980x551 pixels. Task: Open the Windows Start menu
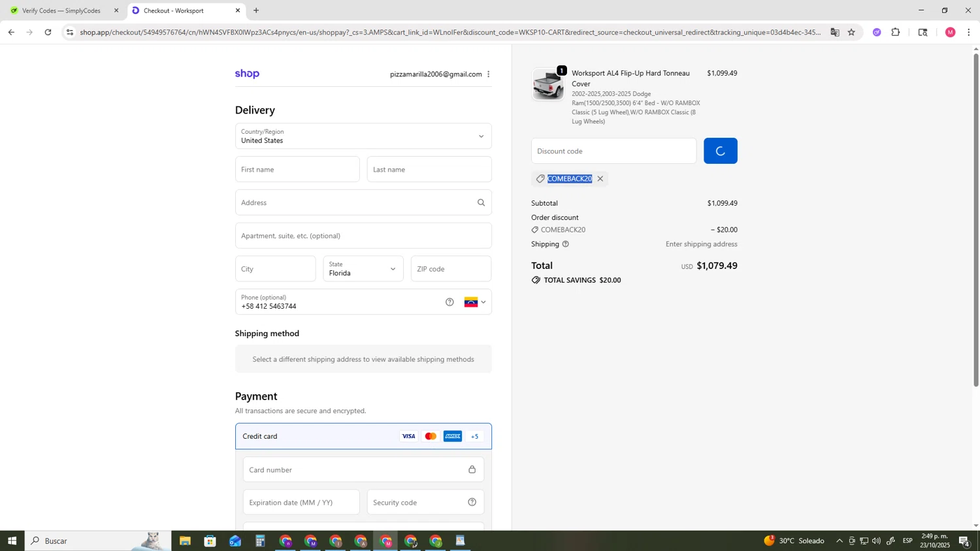pos(12,541)
